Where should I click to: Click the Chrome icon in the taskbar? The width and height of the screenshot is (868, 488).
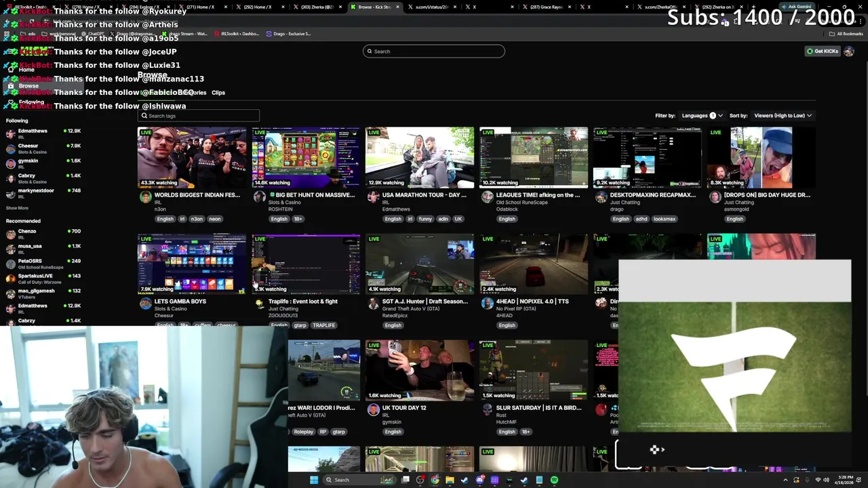click(435, 480)
